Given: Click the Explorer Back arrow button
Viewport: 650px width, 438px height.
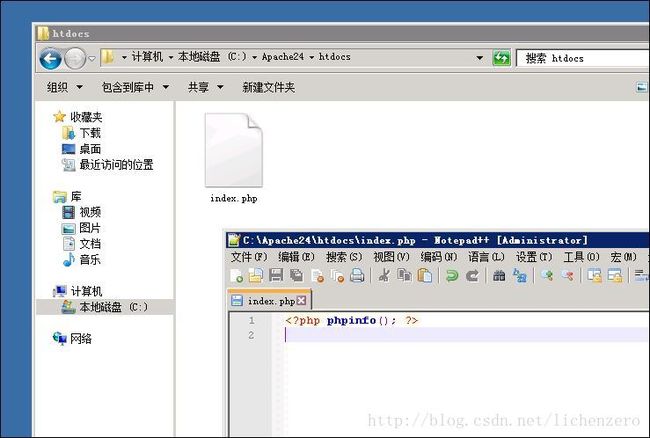Looking at the screenshot, I should 51,58.
